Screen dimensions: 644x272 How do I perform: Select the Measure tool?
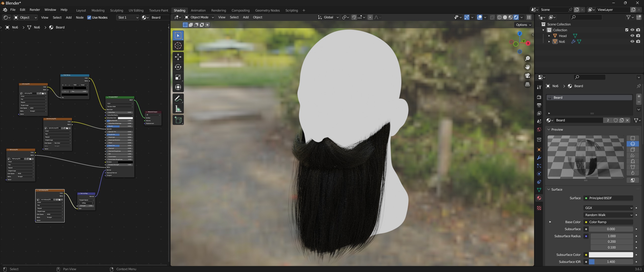(178, 109)
